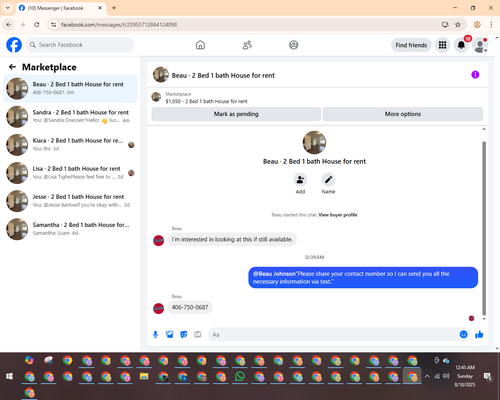
Task: Open the Groups icon in top navigation
Action: click(x=294, y=45)
